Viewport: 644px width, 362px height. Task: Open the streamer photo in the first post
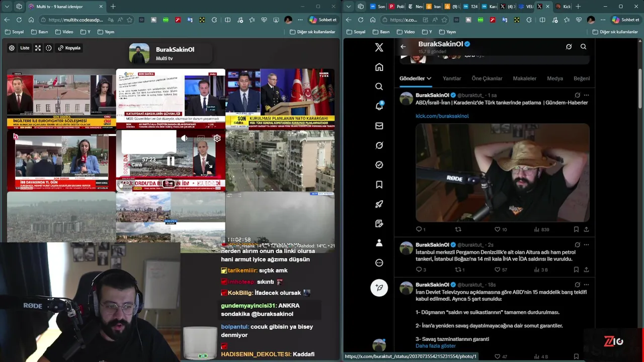tap(502, 172)
